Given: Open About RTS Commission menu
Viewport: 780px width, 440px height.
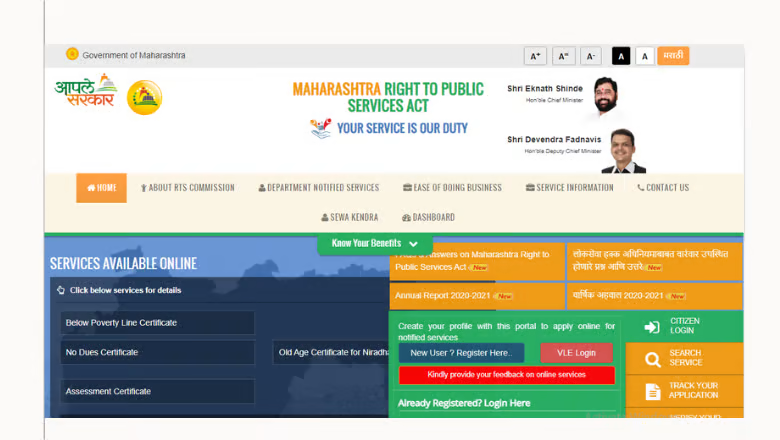Looking at the screenshot, I should coord(188,188).
